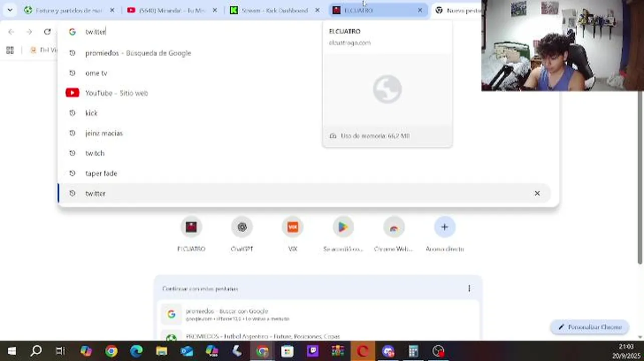644x361 pixels.
Task: Open the apps grid icon in bookmarks bar
Action: tap(10, 50)
